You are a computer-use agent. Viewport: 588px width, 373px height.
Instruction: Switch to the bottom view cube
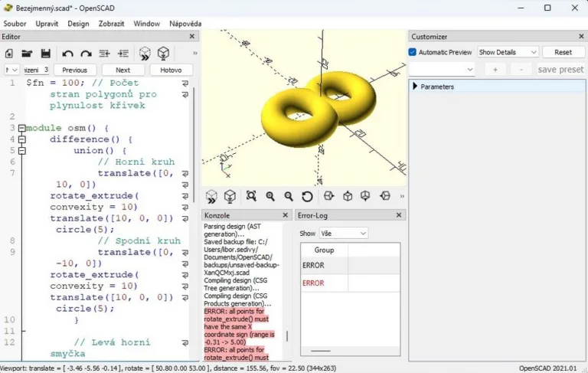coord(365,196)
